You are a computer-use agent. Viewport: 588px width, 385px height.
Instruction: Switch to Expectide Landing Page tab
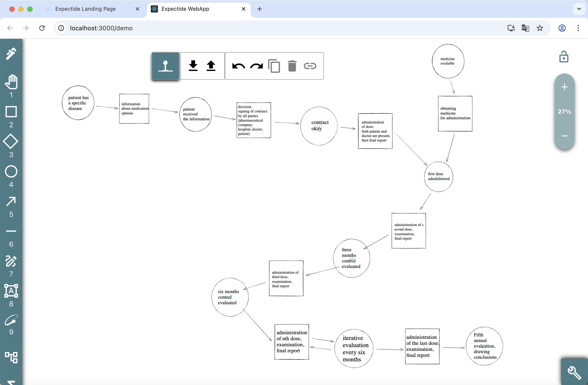[x=85, y=9]
